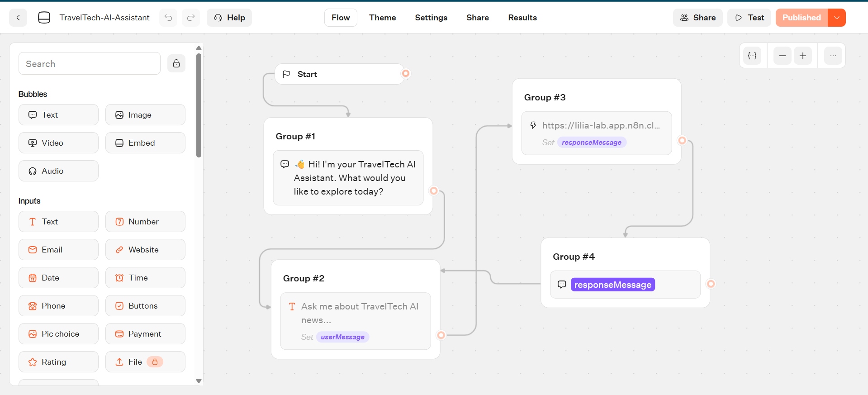Undo the last flow change

[x=168, y=18]
